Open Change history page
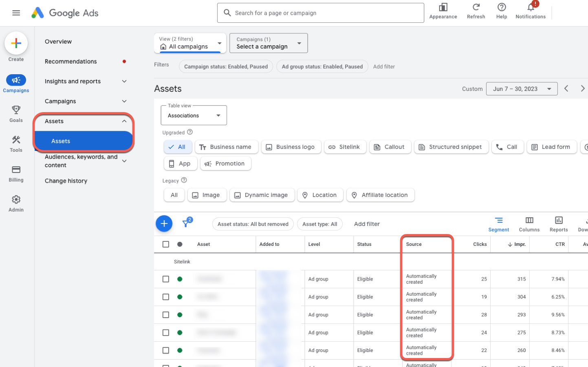Viewport: 588px width, 367px height. 66,181
